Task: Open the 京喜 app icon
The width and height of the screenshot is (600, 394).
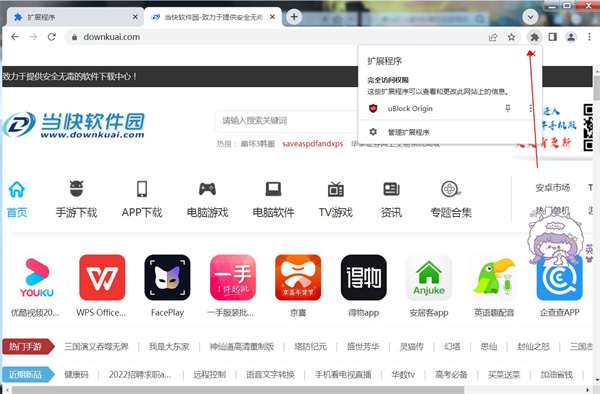Action: pos(298,277)
